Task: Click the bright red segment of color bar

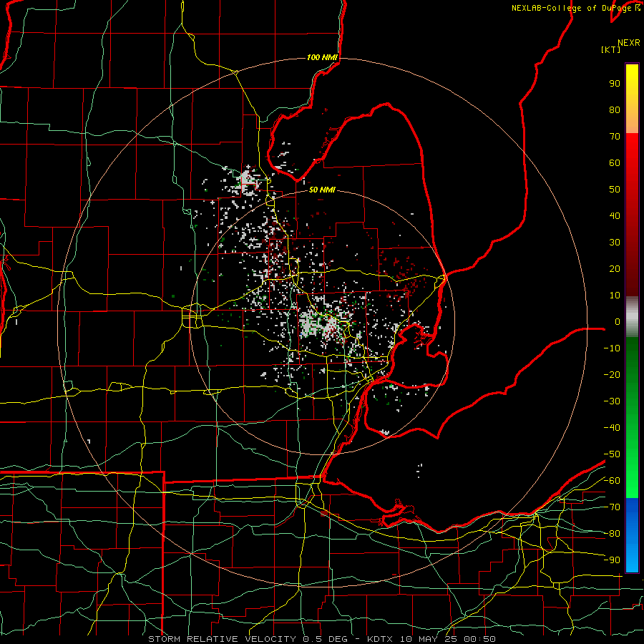Action: pos(632,156)
